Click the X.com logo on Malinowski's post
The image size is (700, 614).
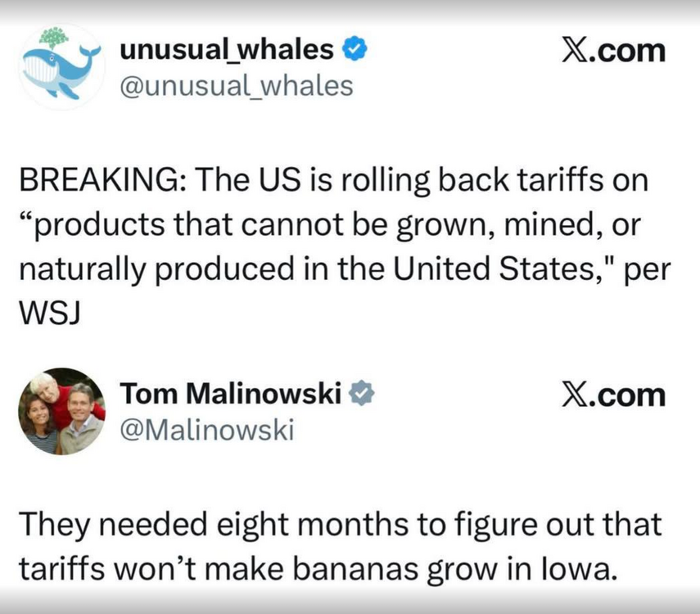tap(613, 395)
